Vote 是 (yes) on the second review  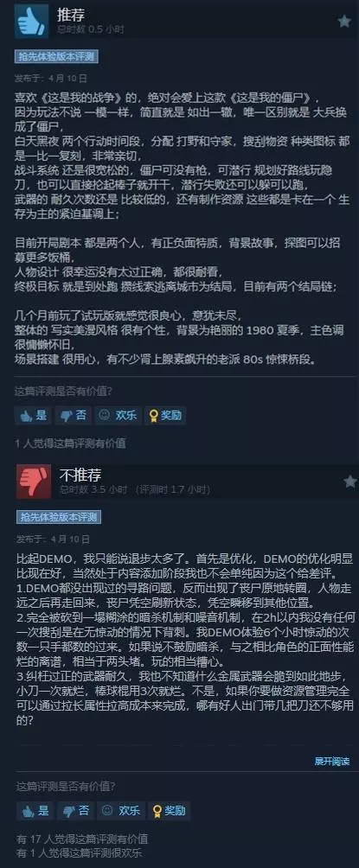click(35, 811)
